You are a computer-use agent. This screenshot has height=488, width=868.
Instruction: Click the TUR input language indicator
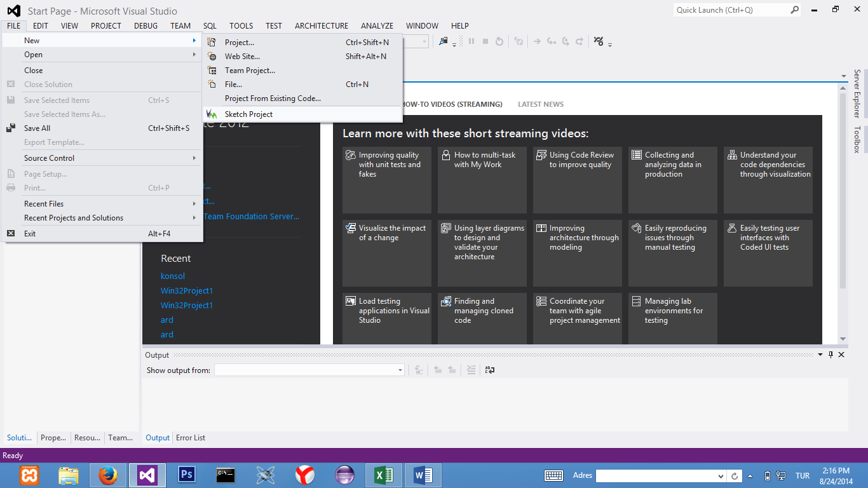(803, 476)
